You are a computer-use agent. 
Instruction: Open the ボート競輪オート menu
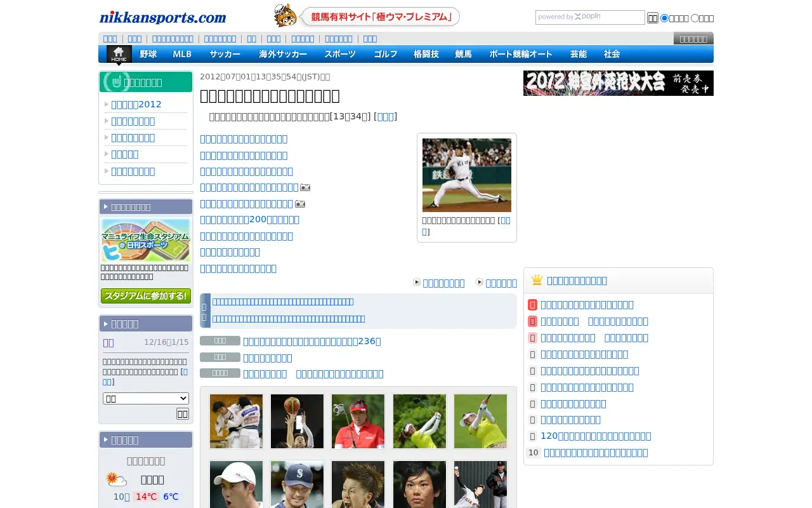coord(521,54)
